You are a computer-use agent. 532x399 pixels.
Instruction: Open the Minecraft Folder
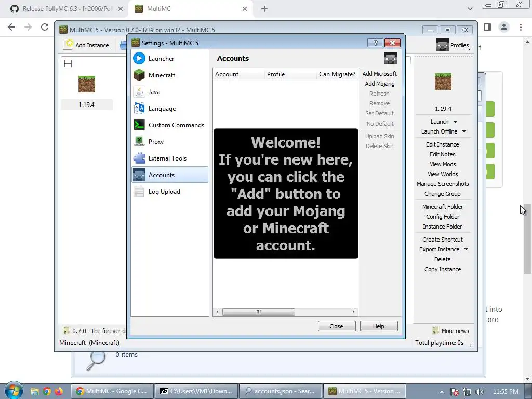443,207
